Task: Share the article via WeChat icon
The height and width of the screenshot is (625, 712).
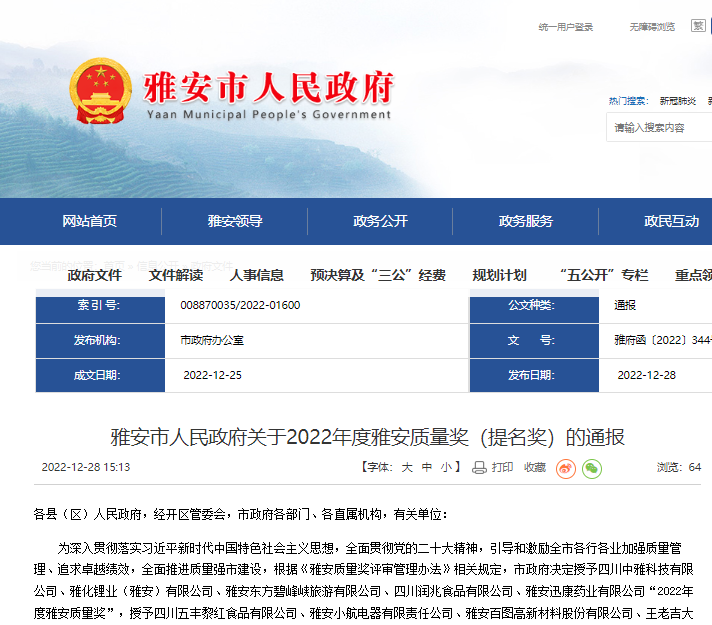Action: coord(592,468)
